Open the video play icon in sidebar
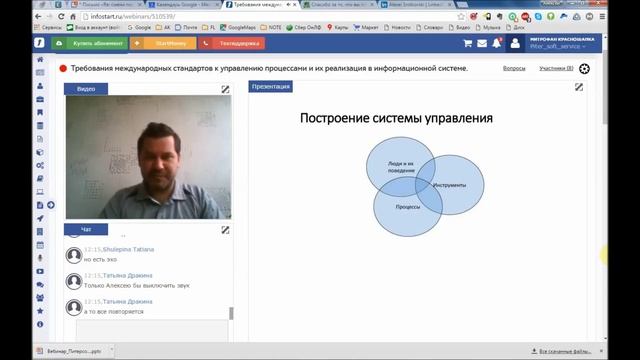Viewport: 640px width, 360px height. (x=40, y=271)
